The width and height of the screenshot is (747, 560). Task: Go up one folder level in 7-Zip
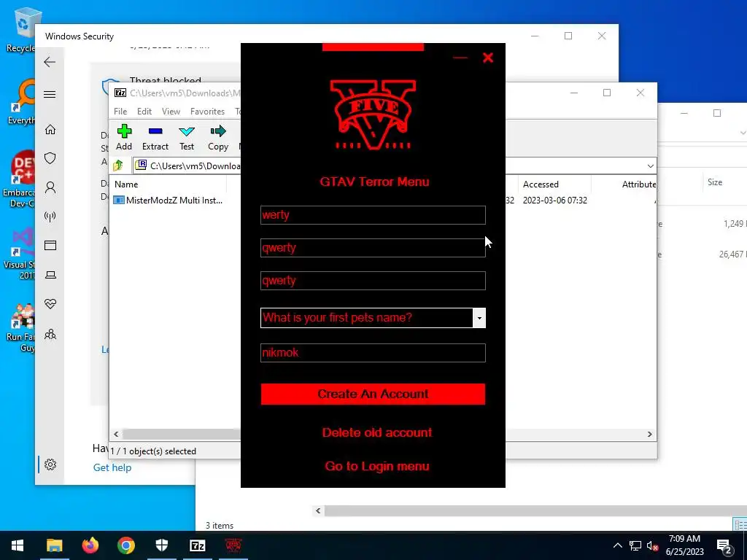coord(118,166)
